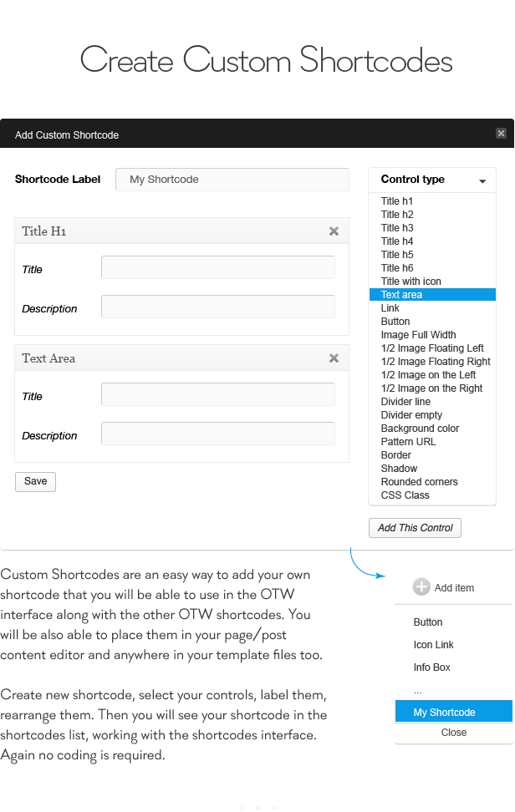Select CSS Class control option
Image resolution: width=515 pixels, height=812 pixels.
point(405,495)
